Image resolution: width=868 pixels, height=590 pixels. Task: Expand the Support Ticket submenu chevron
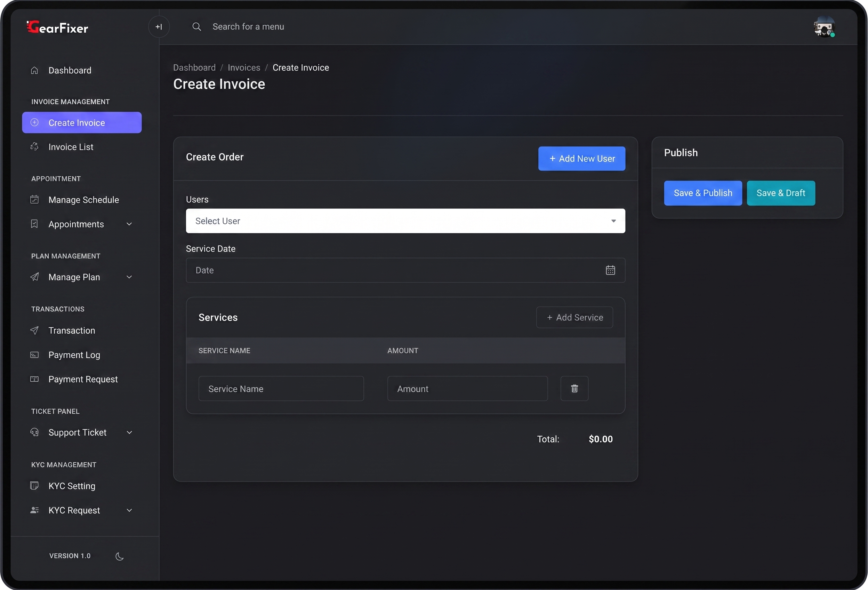129,432
